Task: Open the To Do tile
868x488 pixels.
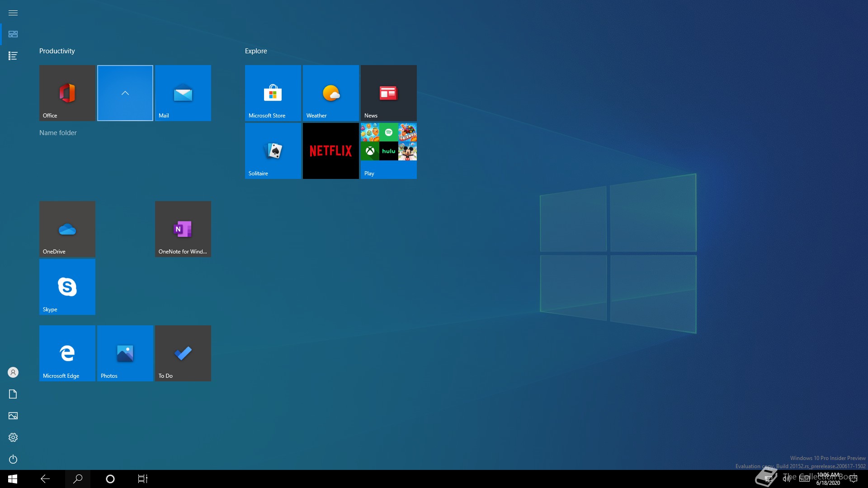Action: (183, 353)
